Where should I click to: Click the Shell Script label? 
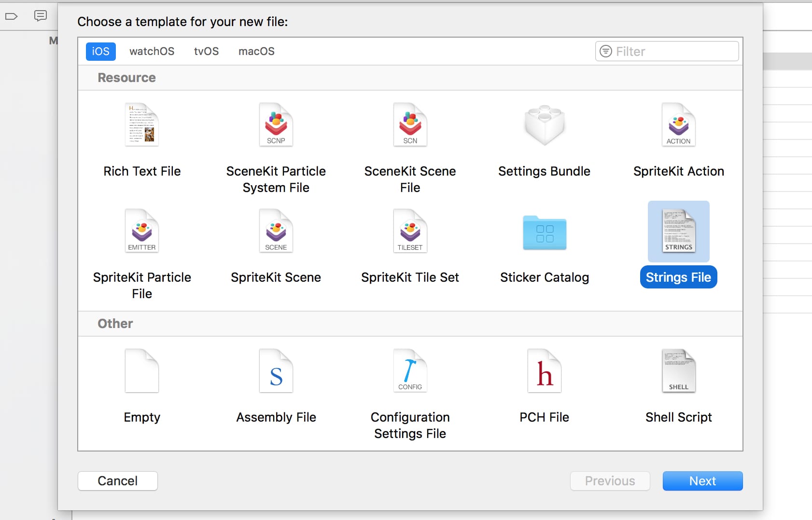click(679, 417)
